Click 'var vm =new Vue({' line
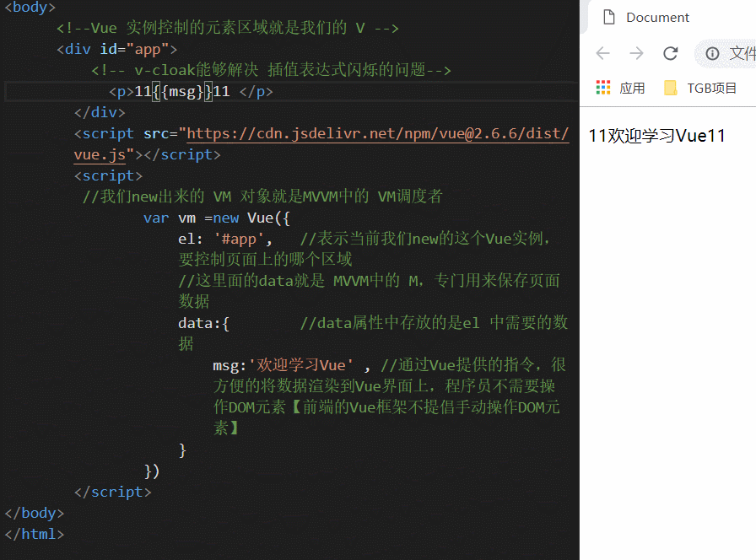This screenshot has height=560, width=756. [217, 218]
